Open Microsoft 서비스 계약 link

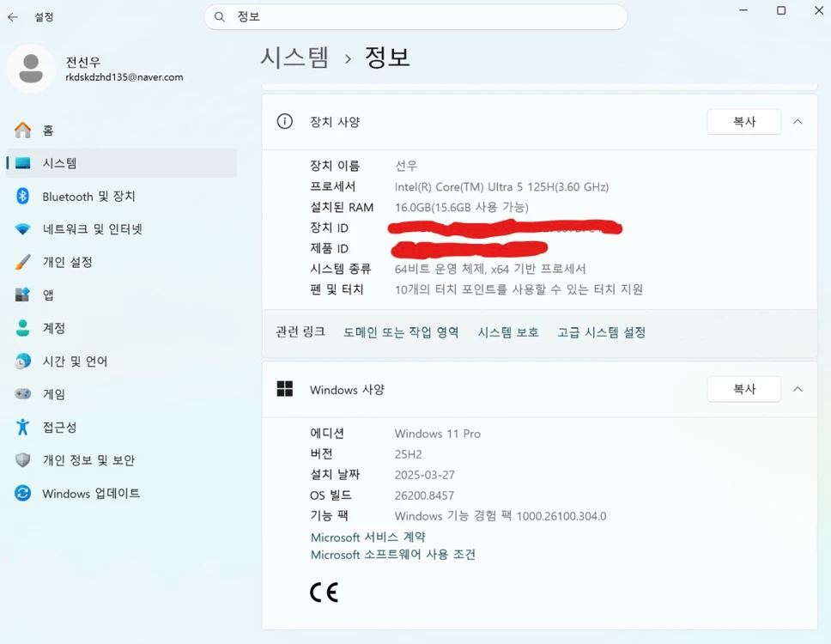(x=367, y=537)
